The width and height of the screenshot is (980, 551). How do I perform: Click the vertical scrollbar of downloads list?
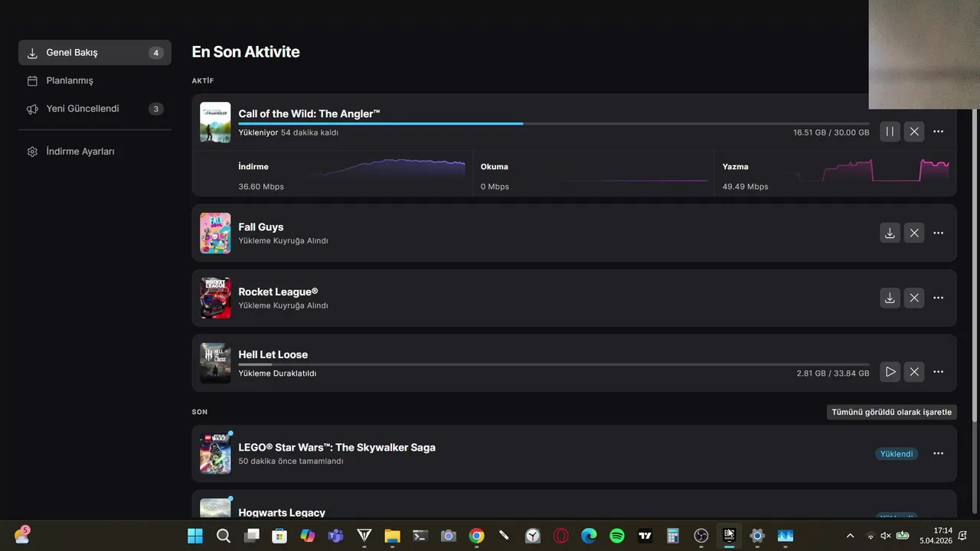point(975,264)
